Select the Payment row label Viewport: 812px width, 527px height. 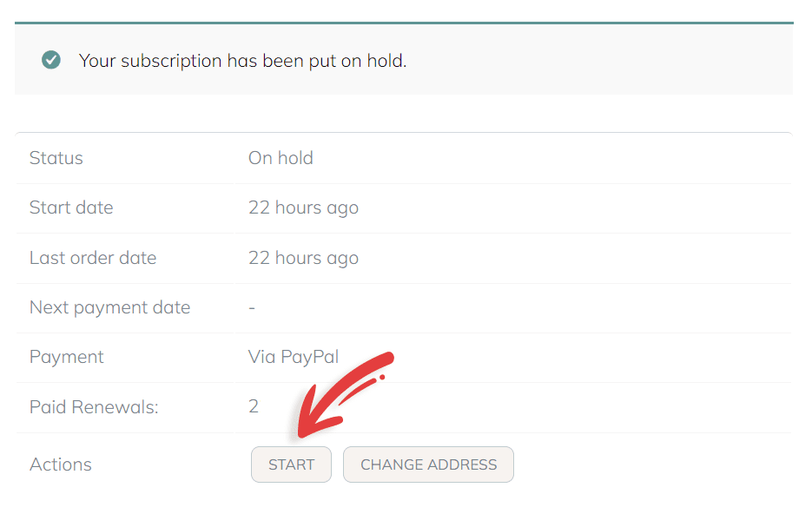[x=66, y=357]
